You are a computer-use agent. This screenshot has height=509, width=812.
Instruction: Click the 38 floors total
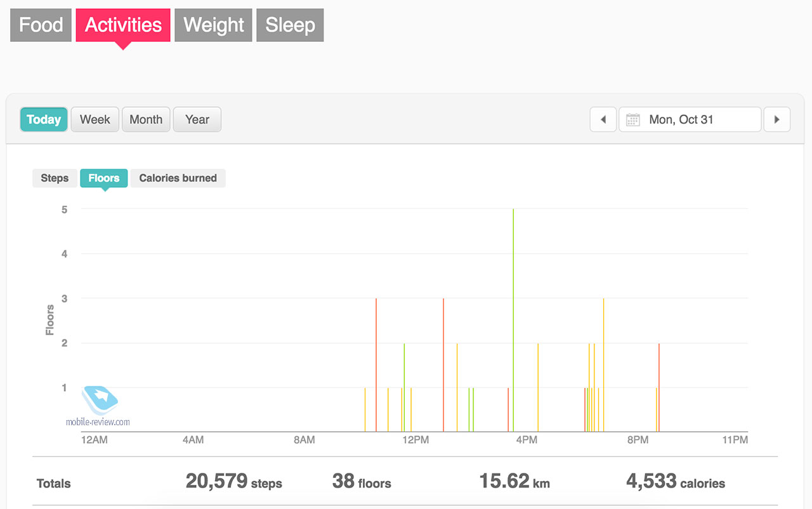[x=362, y=482]
